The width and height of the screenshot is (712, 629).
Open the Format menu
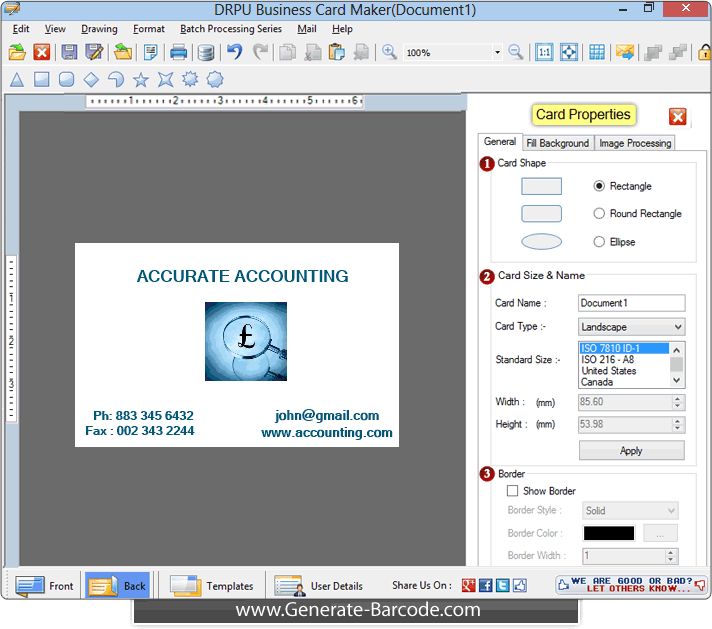[148, 29]
